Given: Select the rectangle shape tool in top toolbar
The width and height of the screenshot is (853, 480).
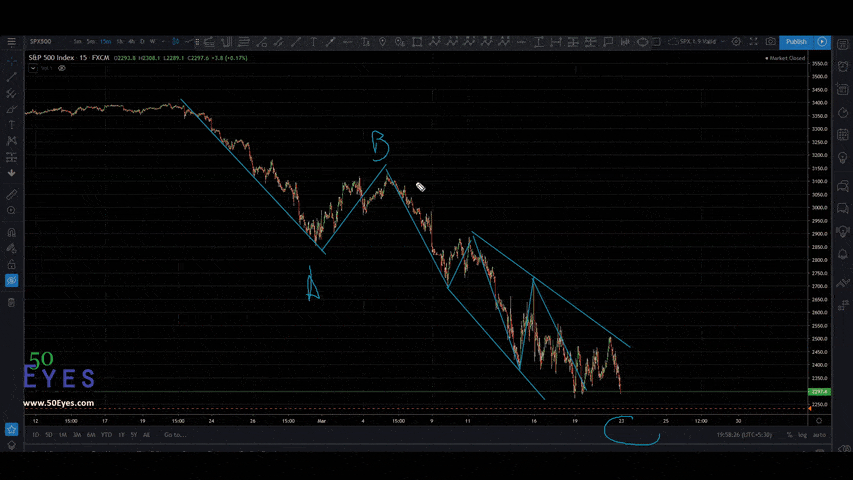Looking at the screenshot, I should pos(417,42).
